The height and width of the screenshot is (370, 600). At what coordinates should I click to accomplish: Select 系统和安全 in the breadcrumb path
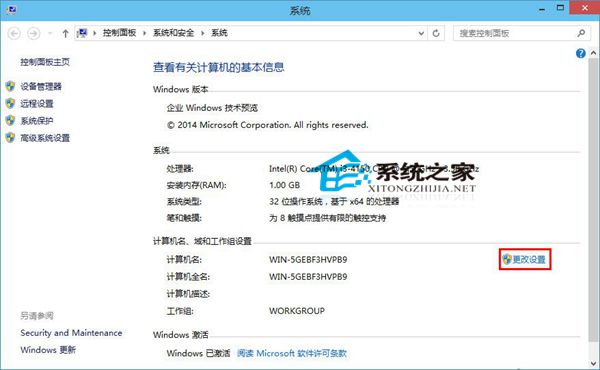(173, 33)
